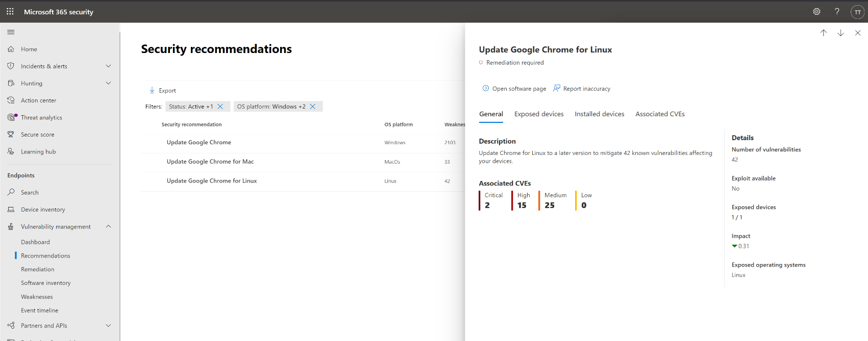The image size is (868, 341).
Task: Remove the OS platform filter
Action: coord(313,107)
